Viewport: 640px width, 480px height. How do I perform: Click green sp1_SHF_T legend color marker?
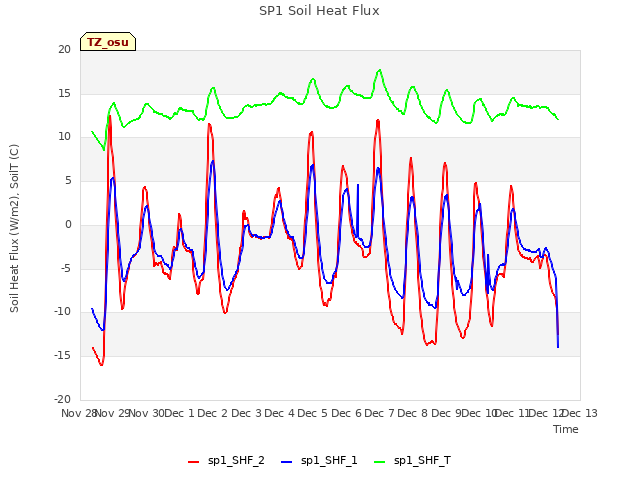pyautogui.click(x=380, y=462)
